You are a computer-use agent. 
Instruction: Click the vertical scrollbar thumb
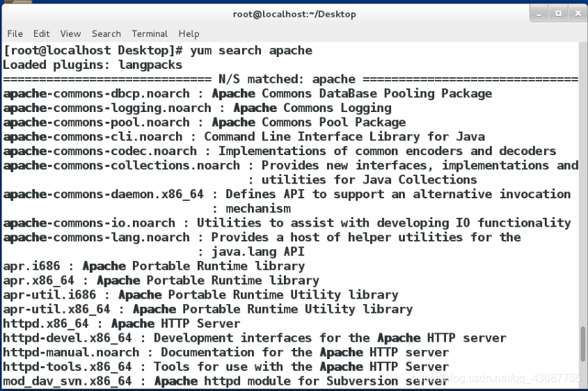(x=582, y=345)
